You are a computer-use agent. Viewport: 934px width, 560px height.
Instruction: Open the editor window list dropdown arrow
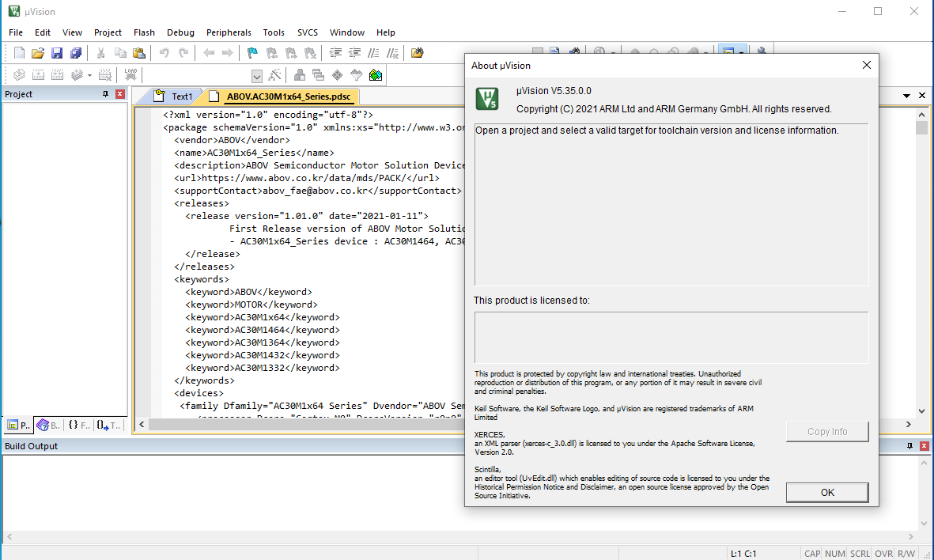[x=906, y=96]
